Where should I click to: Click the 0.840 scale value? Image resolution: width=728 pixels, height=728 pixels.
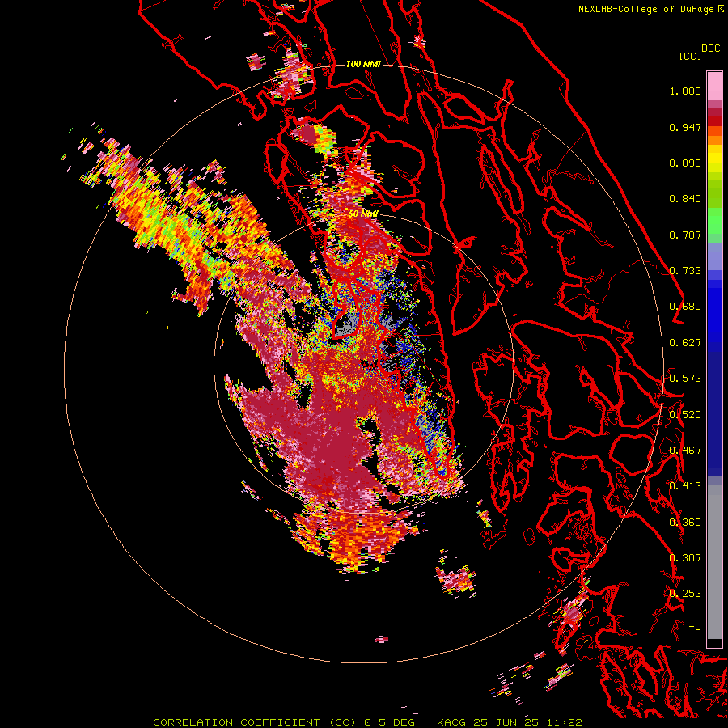685,199
